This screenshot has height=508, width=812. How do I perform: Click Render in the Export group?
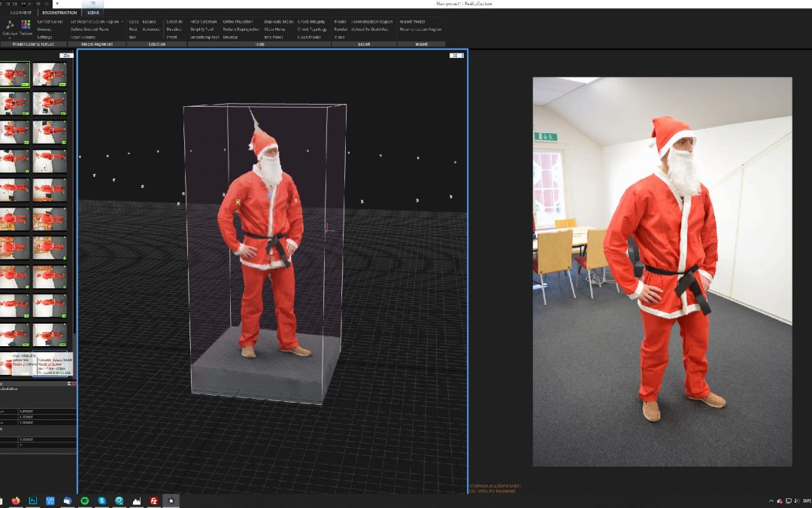pyautogui.click(x=341, y=29)
